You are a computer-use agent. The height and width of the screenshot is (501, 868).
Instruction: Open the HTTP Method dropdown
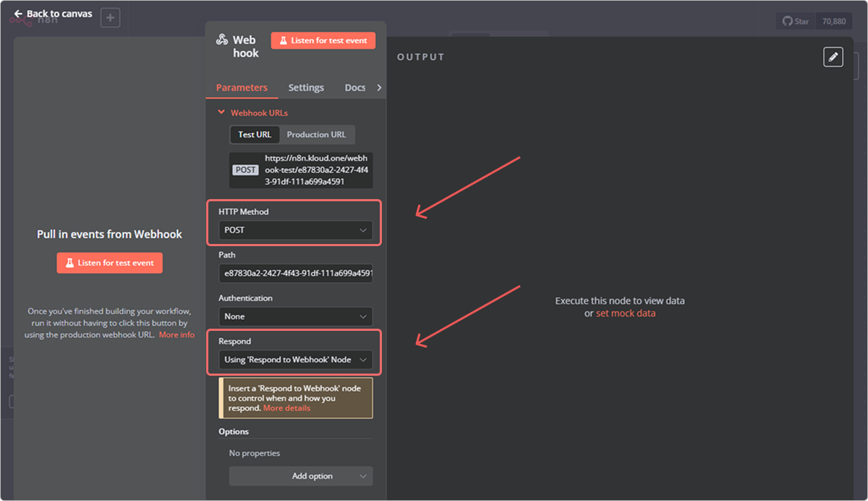295,230
